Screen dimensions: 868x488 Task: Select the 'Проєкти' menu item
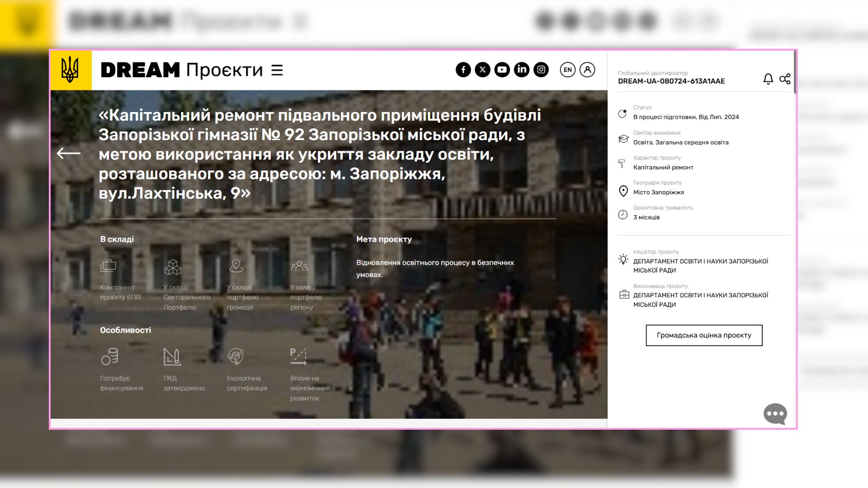coord(225,70)
